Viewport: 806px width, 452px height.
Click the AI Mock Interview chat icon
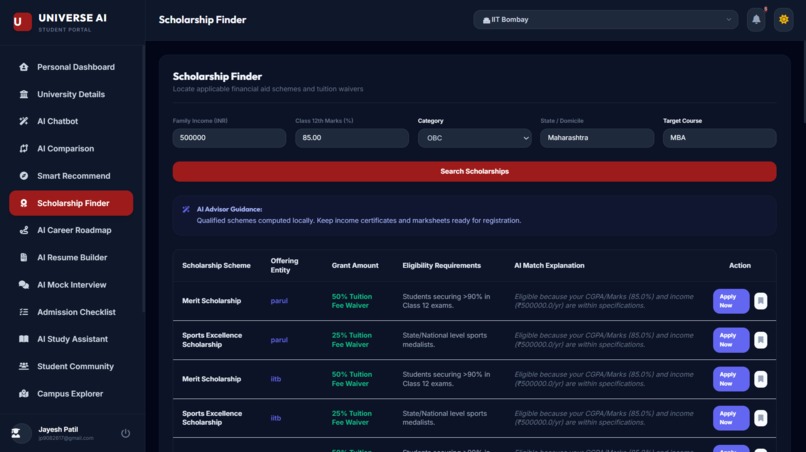coord(24,285)
